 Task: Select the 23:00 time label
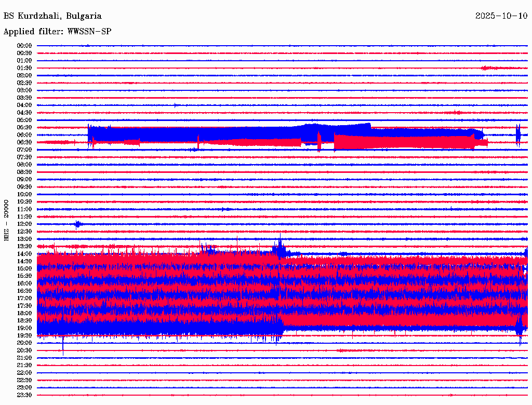click(x=24, y=388)
